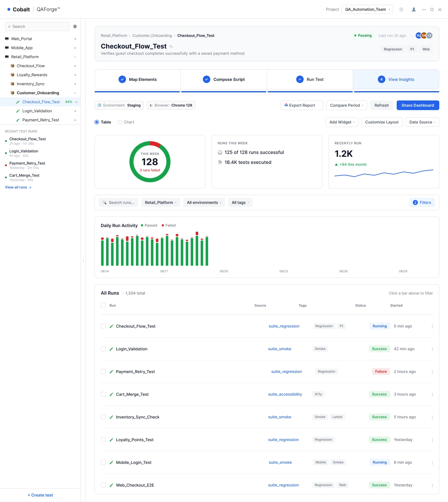Tick the checkbox for Login_Validation run
448x502 pixels.
click(x=103, y=349)
